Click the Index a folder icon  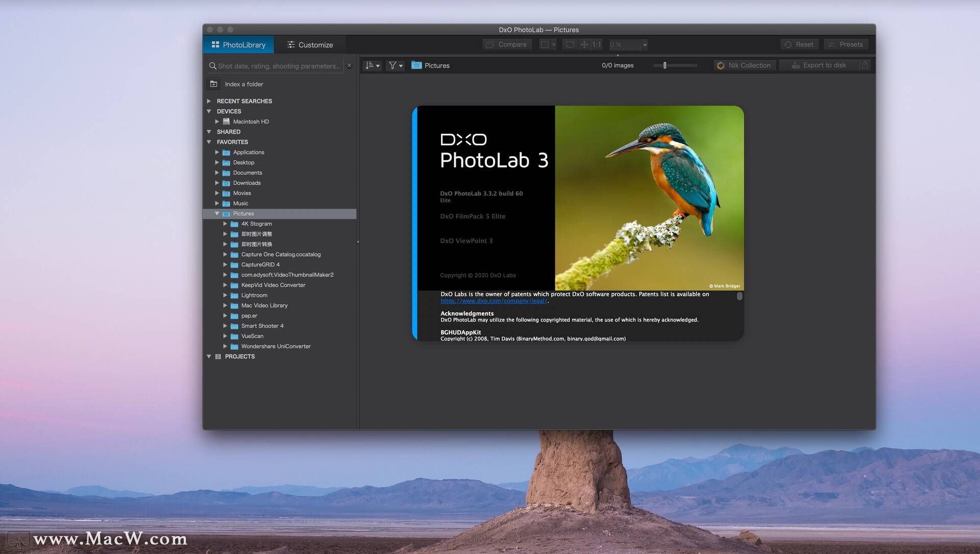(x=214, y=84)
